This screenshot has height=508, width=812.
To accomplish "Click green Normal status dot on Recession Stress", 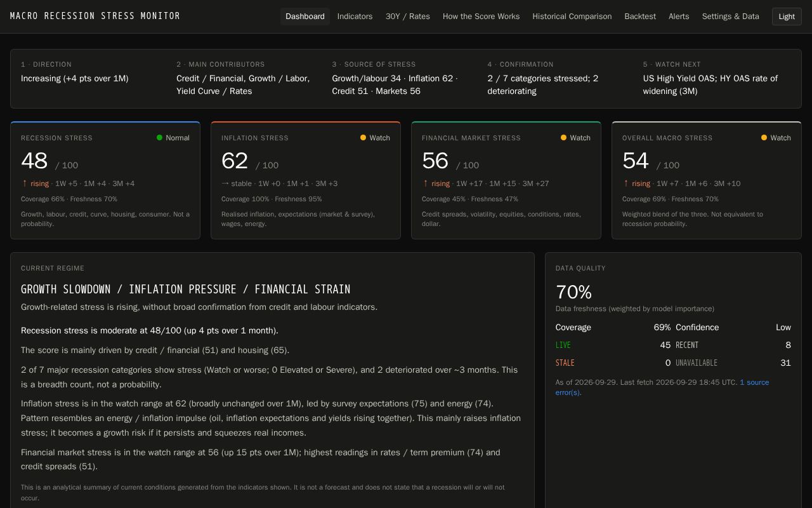I will [160, 138].
